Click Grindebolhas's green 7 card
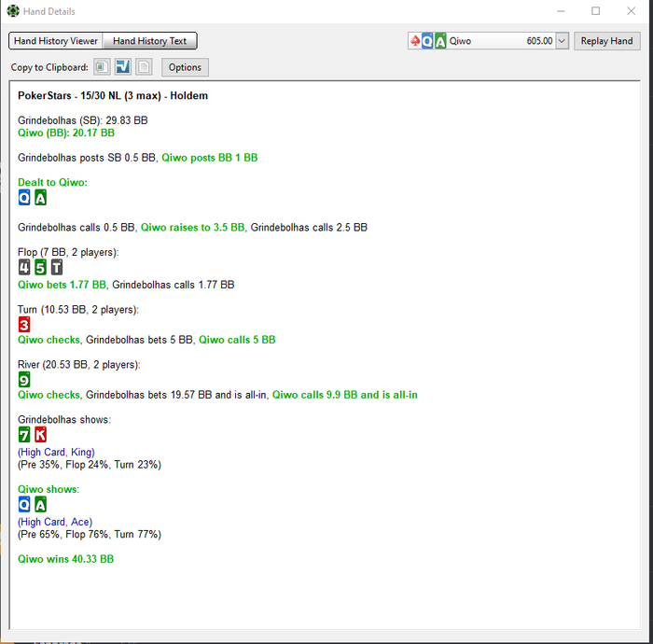 pos(24,435)
